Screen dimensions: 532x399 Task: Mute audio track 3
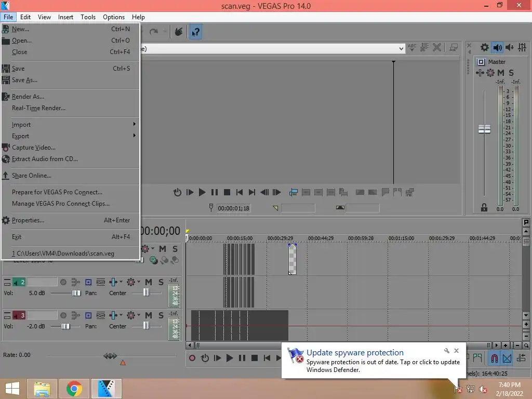pos(148,315)
